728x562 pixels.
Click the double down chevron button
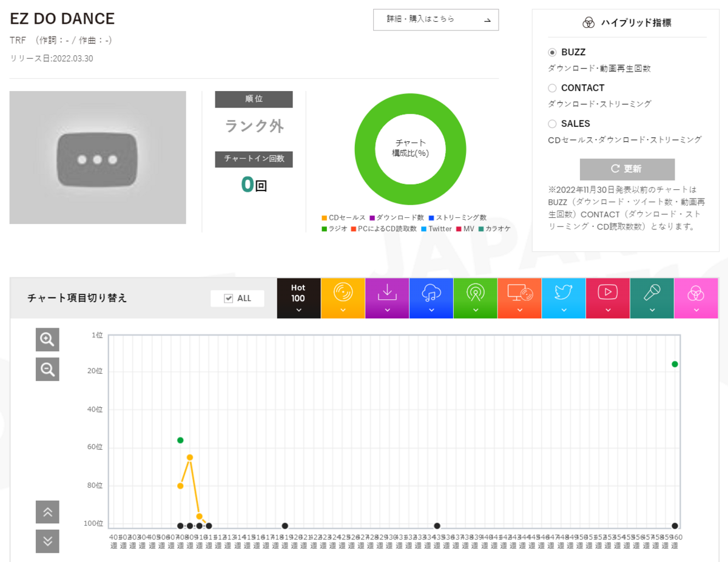click(47, 541)
